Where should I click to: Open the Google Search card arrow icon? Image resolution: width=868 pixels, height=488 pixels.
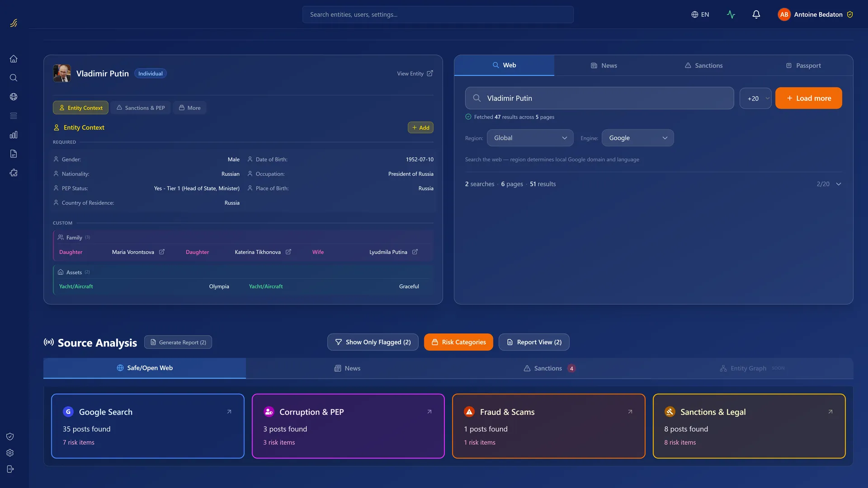(x=229, y=412)
